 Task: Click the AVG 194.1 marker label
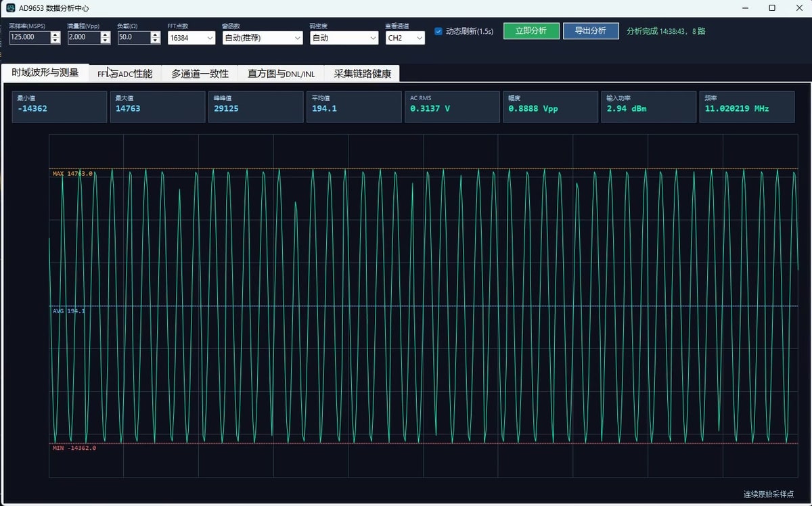pos(69,311)
